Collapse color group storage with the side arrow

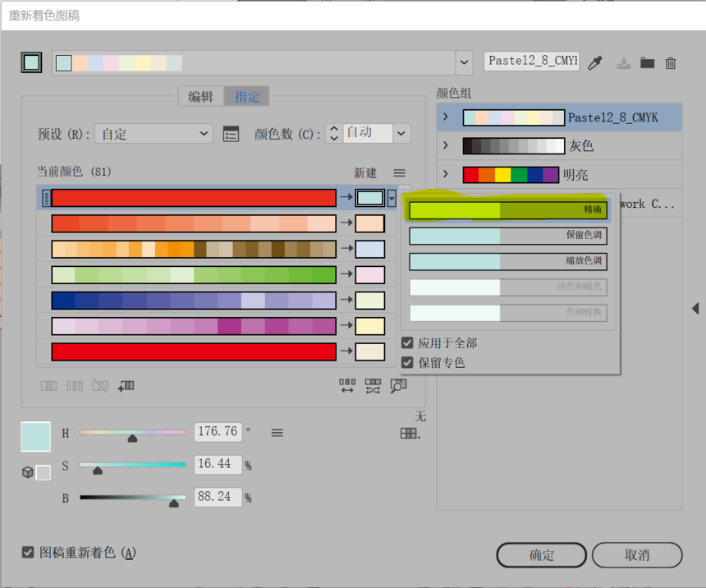click(x=695, y=308)
